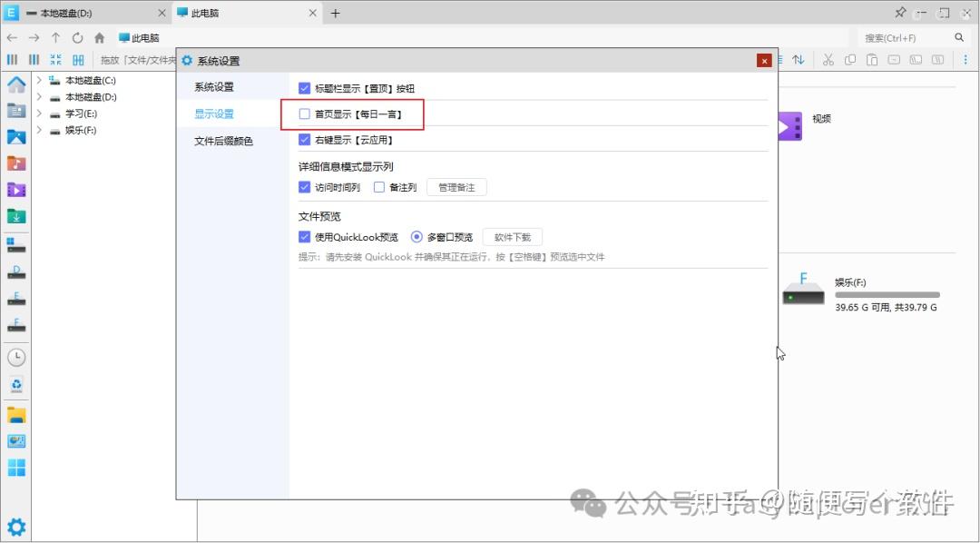The image size is (980, 543).
Task: Open 视频 folder in main window
Action: (805, 125)
